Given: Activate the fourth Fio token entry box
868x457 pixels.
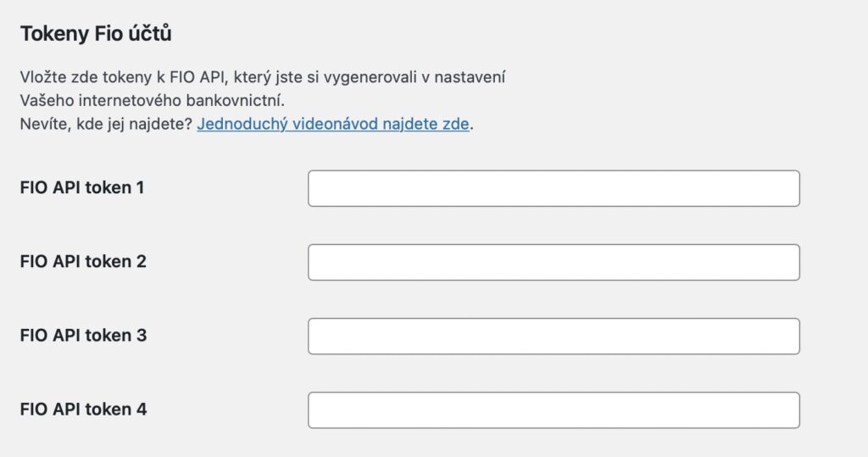Looking at the screenshot, I should [554, 410].
